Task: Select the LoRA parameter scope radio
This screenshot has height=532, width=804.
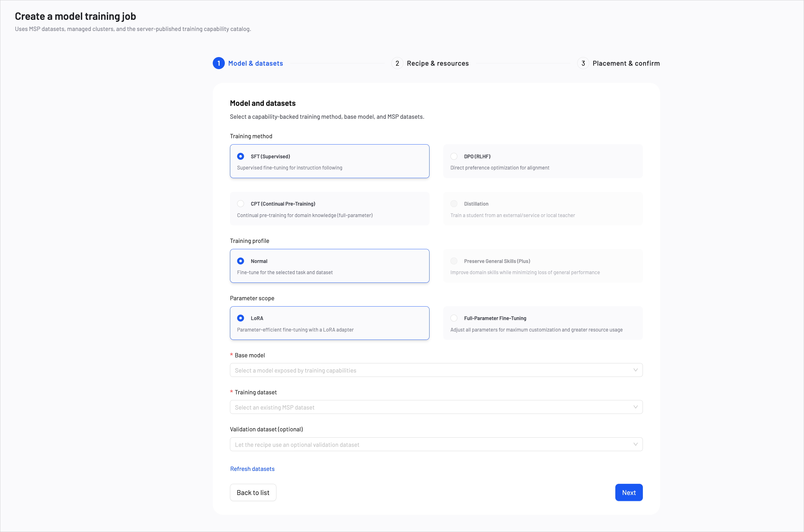Action: point(241,318)
